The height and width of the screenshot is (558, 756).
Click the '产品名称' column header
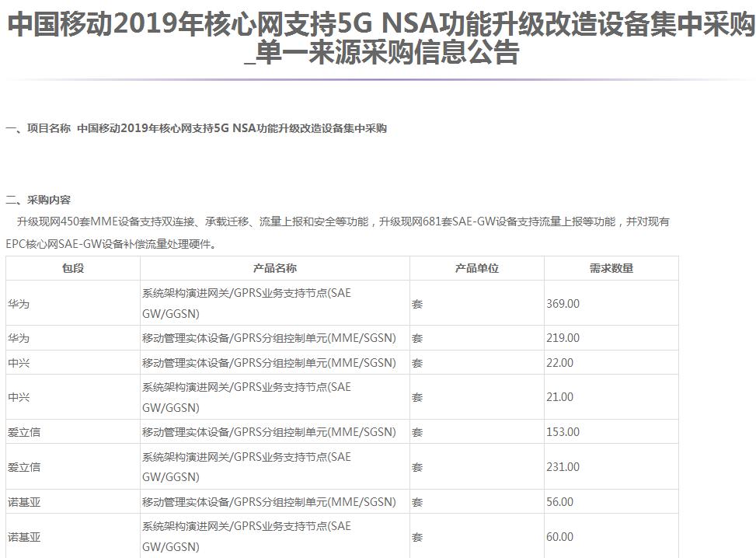[275, 268]
